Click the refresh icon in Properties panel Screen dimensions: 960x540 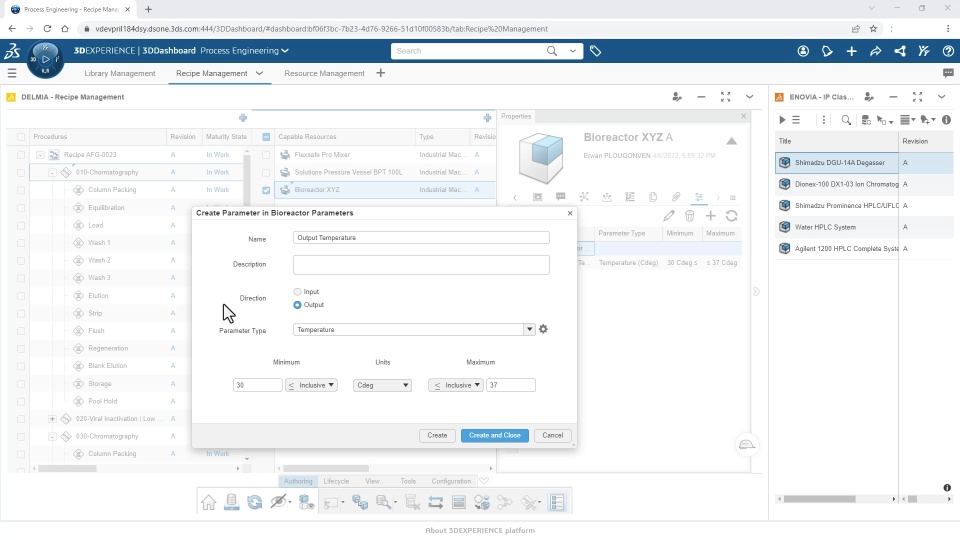[x=731, y=216]
